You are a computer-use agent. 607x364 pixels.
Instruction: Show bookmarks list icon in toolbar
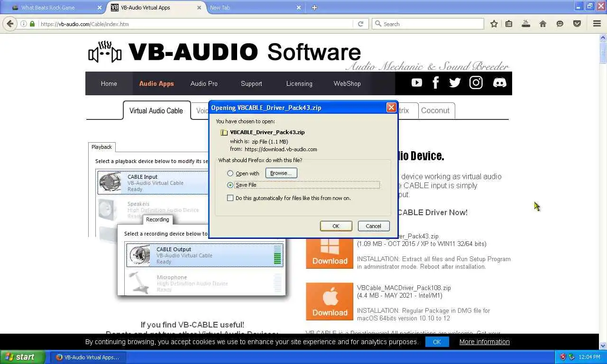(x=509, y=24)
